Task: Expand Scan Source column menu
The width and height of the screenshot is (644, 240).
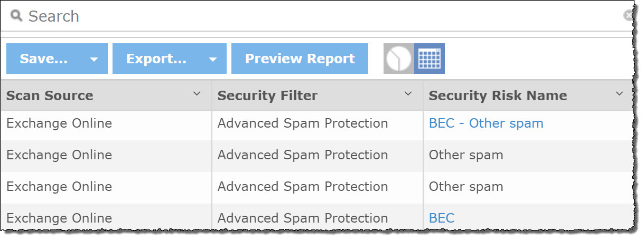Action: point(197,94)
